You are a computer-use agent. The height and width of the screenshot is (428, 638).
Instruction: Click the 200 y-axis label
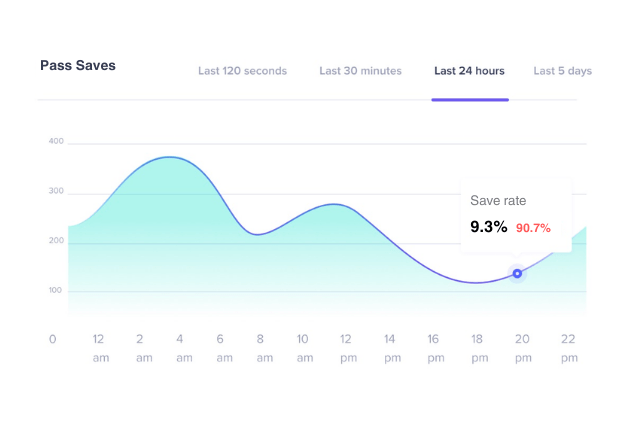[56, 241]
